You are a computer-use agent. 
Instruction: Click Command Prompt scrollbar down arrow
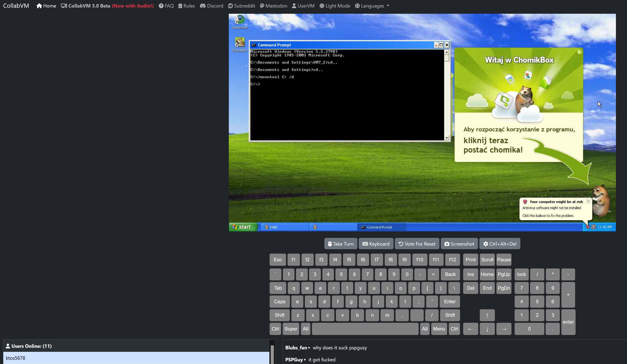click(x=447, y=138)
